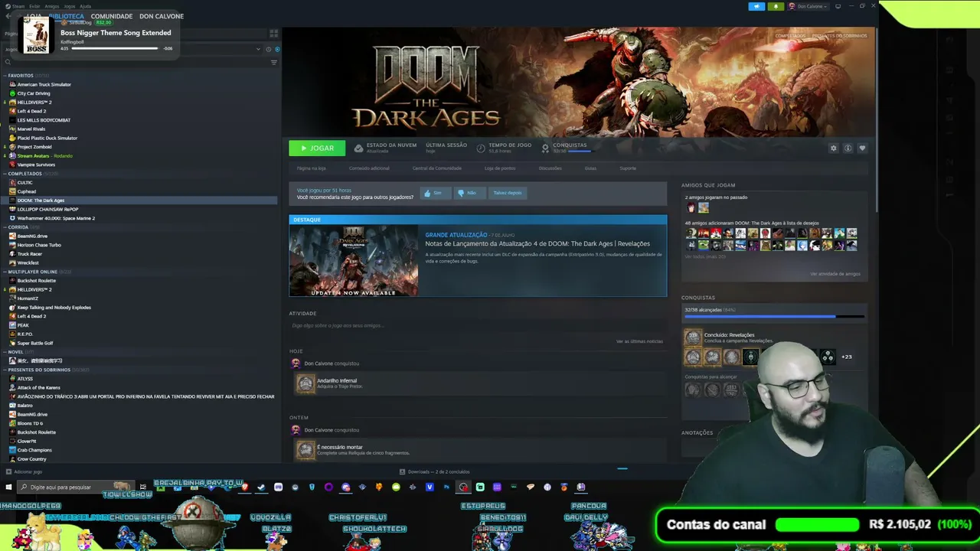The height and width of the screenshot is (551, 980).
Task: Open the Guias tab
Action: [x=590, y=168]
